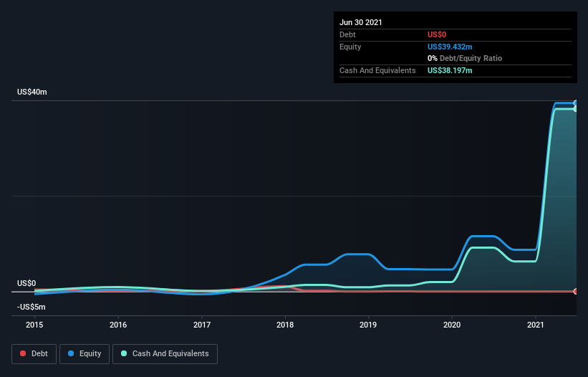Click the US$40m y-axis label

pos(32,92)
